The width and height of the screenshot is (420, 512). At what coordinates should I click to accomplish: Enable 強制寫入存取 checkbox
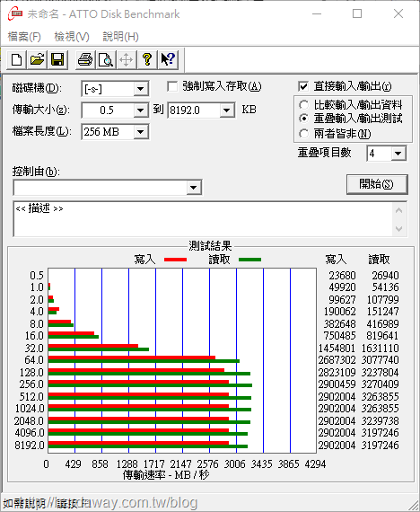pyautogui.click(x=172, y=87)
